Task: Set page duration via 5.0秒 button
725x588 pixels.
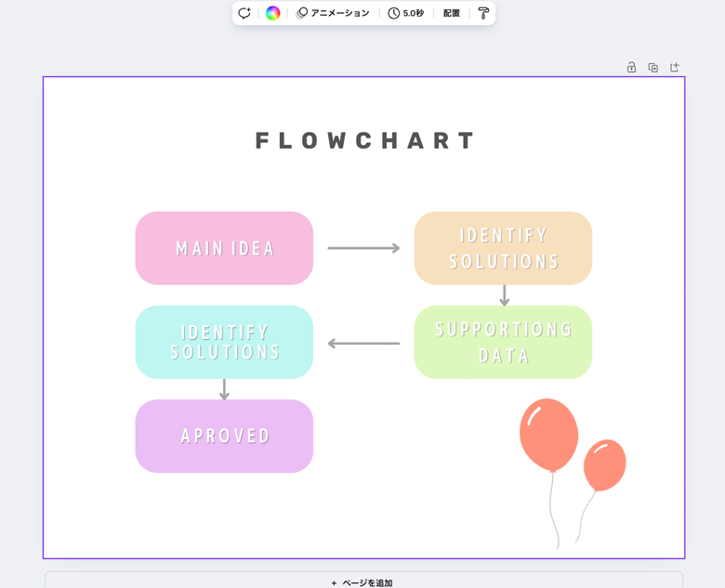Action: pyautogui.click(x=406, y=13)
